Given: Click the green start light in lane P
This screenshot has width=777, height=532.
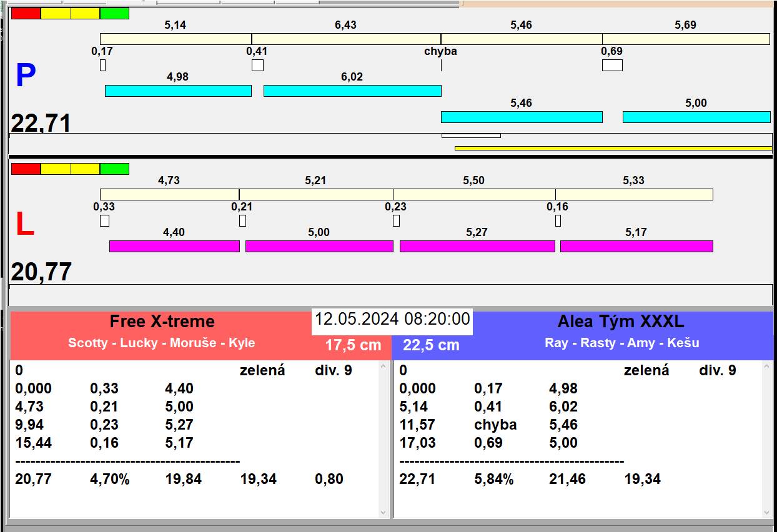Looking at the screenshot, I should coord(114,13).
